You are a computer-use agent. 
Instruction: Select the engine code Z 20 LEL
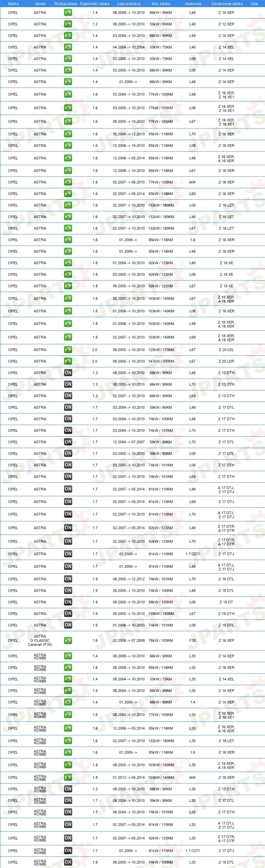[x=226, y=350]
